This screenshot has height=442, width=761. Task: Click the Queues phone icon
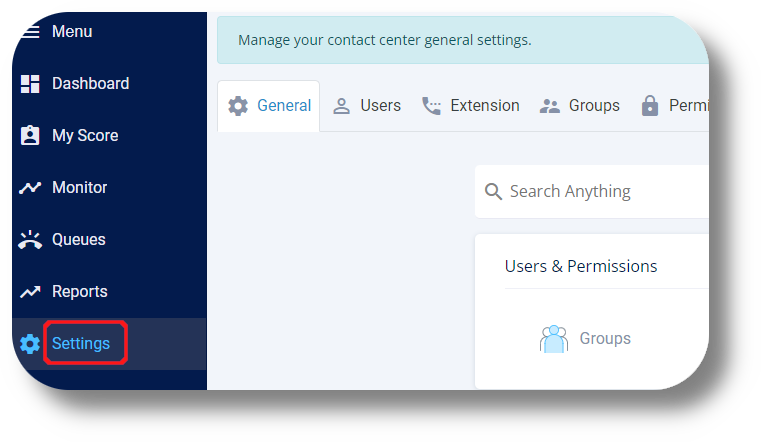point(30,240)
